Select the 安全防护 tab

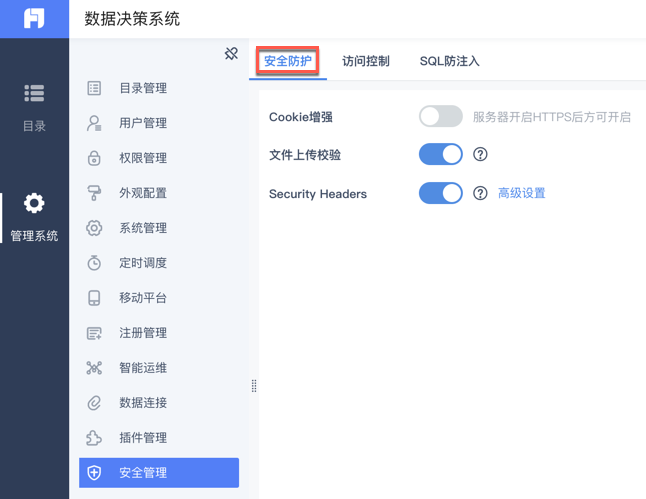pos(288,61)
